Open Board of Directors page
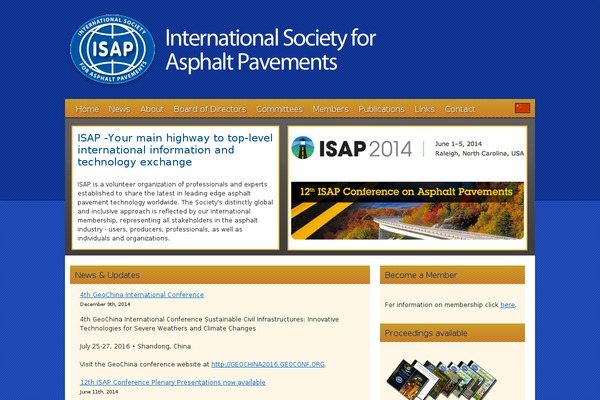Image resolution: width=600 pixels, height=400 pixels. 210,109
